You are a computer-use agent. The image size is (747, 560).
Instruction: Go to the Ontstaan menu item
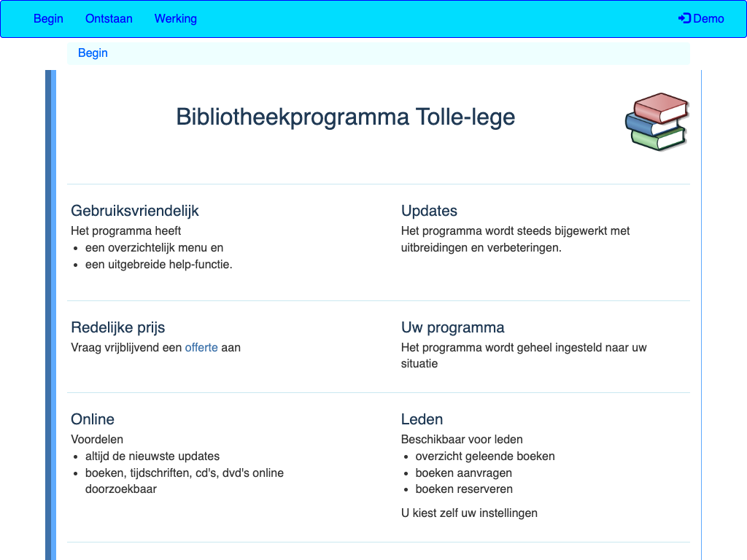point(109,19)
